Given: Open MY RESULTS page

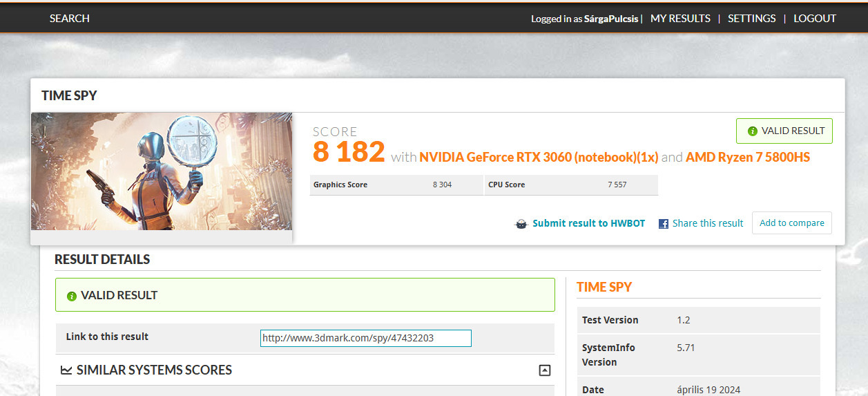Looking at the screenshot, I should coord(680,19).
